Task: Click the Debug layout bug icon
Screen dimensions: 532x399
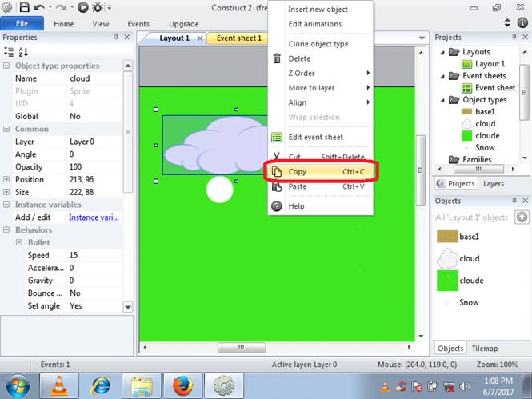Action: pos(98,7)
